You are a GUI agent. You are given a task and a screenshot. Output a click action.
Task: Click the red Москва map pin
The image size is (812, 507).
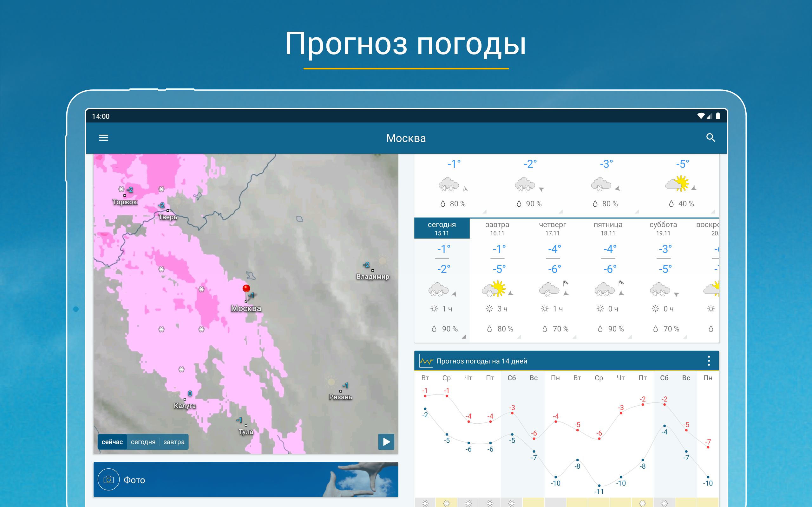coord(246,288)
